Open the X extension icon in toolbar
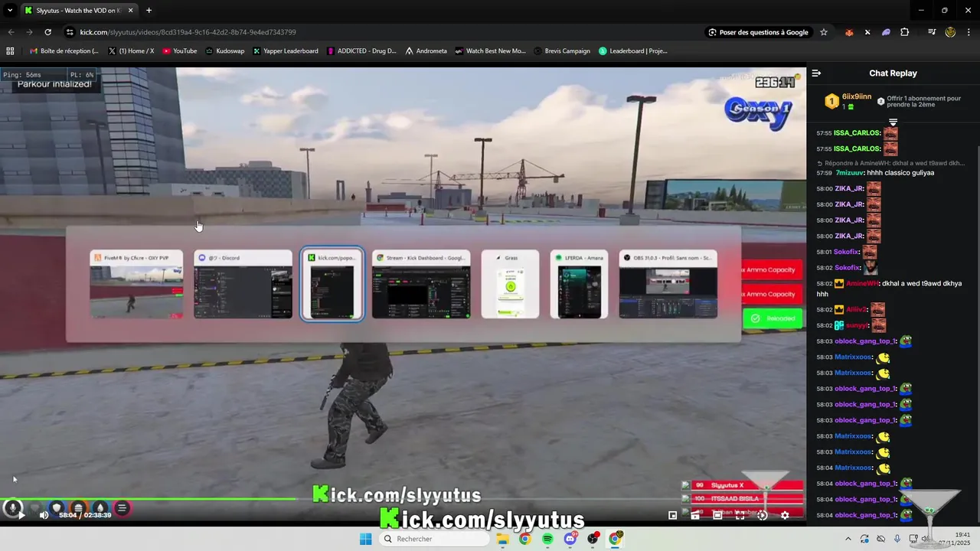The image size is (980, 551). pyautogui.click(x=867, y=32)
